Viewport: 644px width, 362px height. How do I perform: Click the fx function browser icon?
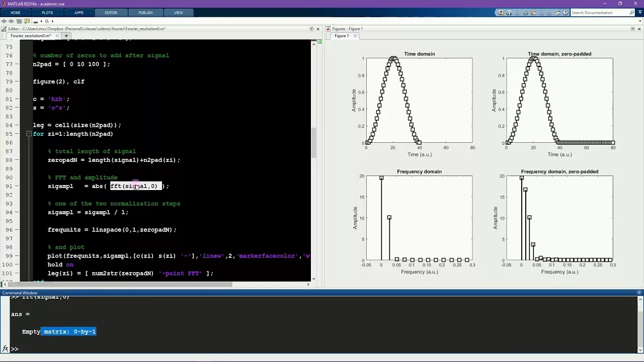click(5, 348)
